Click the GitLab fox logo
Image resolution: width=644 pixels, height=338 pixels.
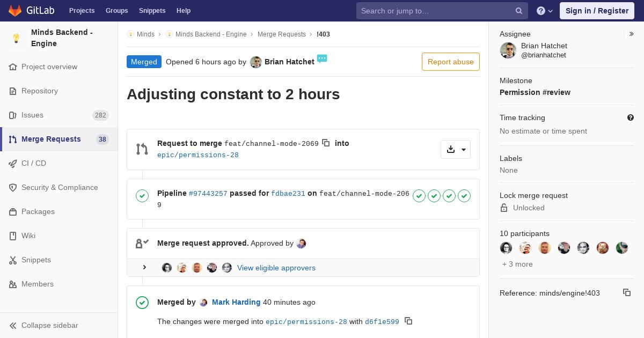click(x=15, y=11)
